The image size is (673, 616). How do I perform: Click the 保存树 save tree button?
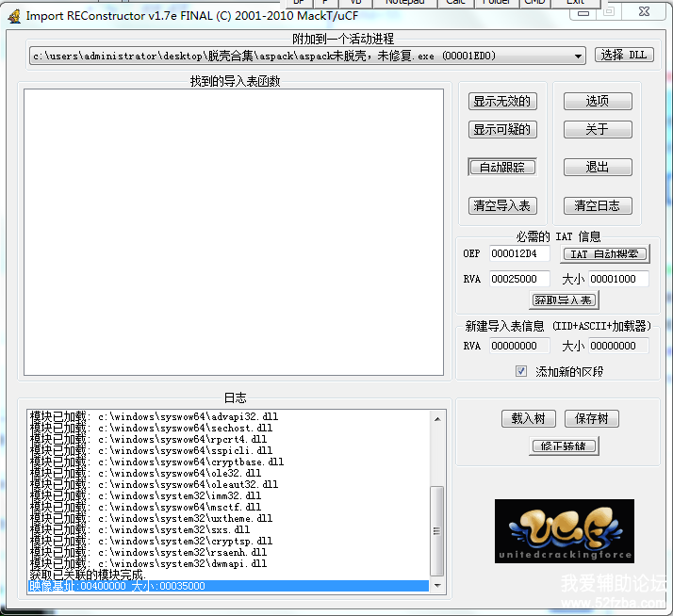coord(592,419)
